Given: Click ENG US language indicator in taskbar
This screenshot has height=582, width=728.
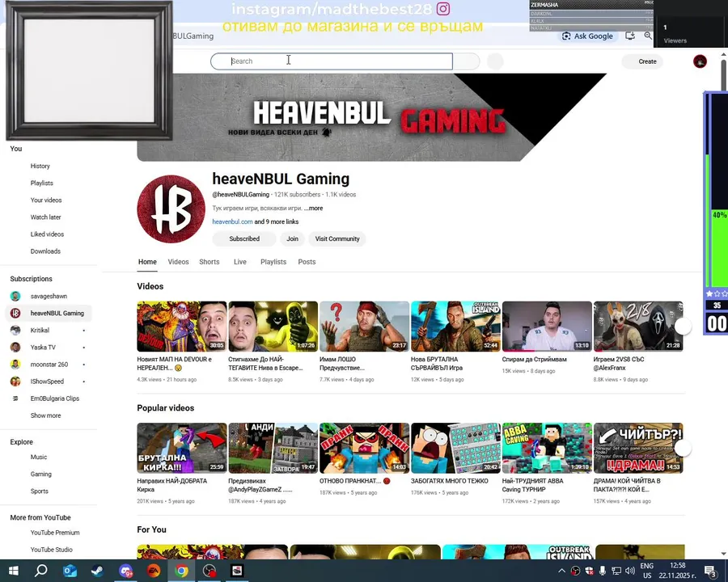Looking at the screenshot, I should click(647, 571).
